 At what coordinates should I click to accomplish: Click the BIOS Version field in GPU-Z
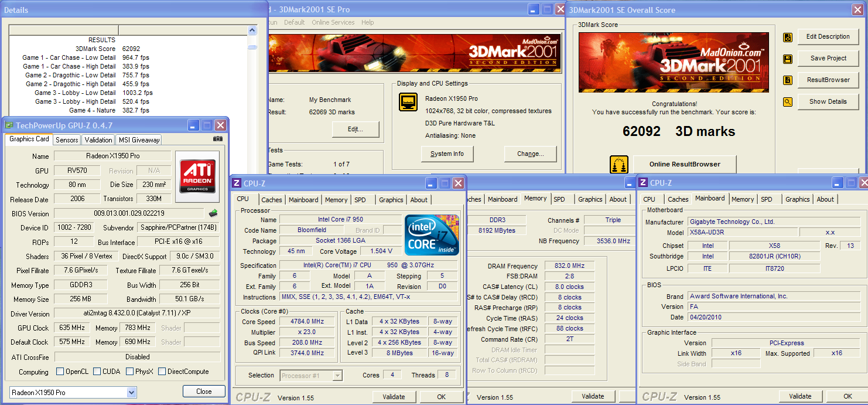coord(129,213)
